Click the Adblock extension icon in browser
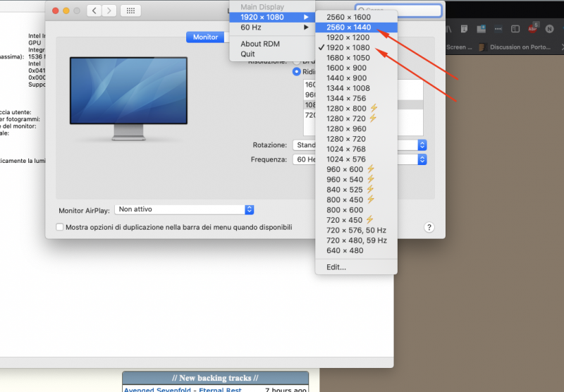The height and width of the screenshot is (392, 564). coord(533,29)
